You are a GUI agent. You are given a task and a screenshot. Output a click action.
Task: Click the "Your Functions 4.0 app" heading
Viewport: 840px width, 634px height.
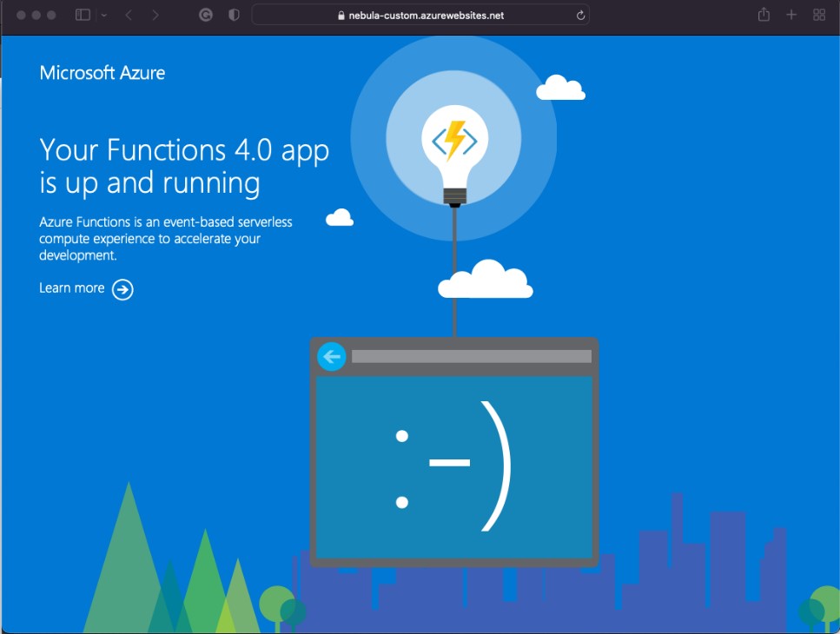point(184,150)
